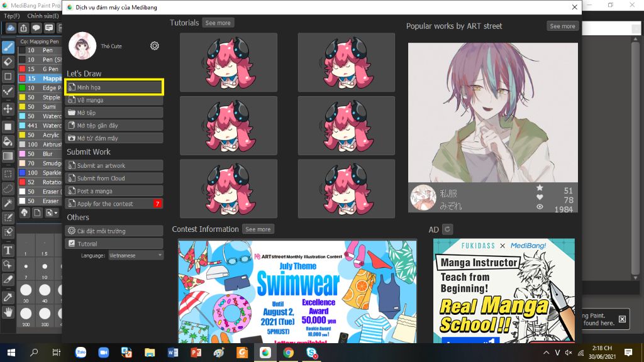
Task: Download brush from cloud icon
Action: point(25,212)
